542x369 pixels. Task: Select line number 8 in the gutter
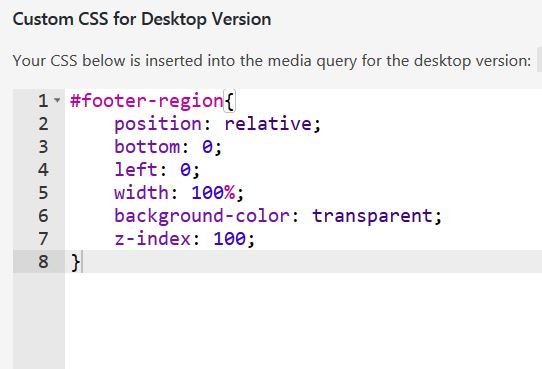pyautogui.click(x=43, y=262)
